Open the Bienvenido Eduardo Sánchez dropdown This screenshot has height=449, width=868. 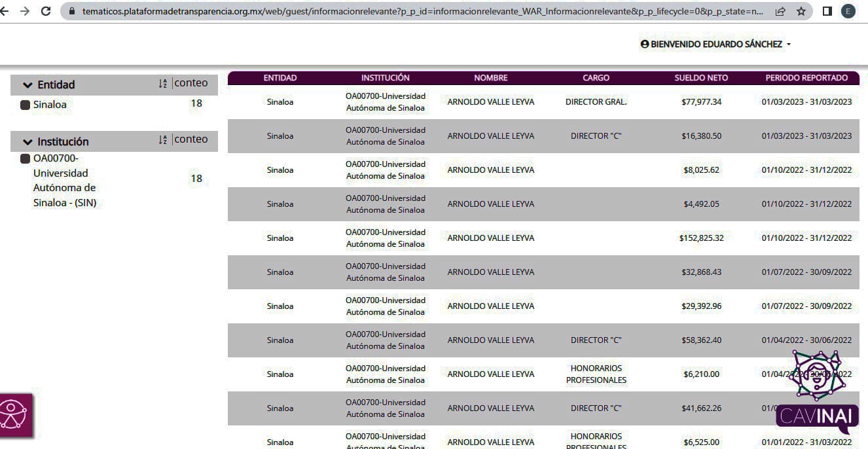point(715,44)
